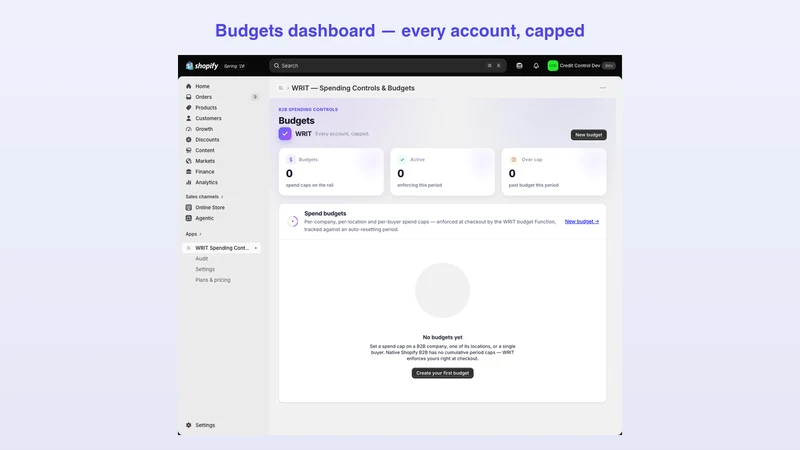Open the Audit sub-menu item
Image resolution: width=800 pixels, height=450 pixels.
202,259
